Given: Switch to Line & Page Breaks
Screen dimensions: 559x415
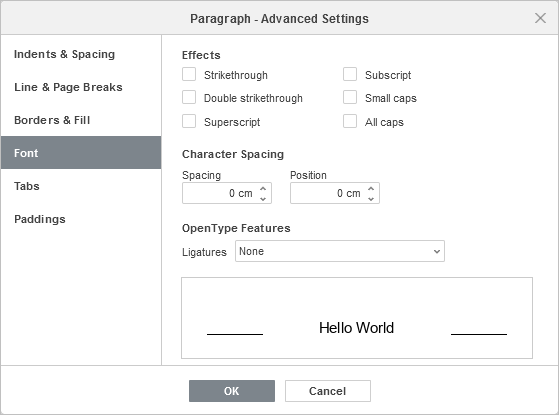Looking at the screenshot, I should [x=81, y=87].
